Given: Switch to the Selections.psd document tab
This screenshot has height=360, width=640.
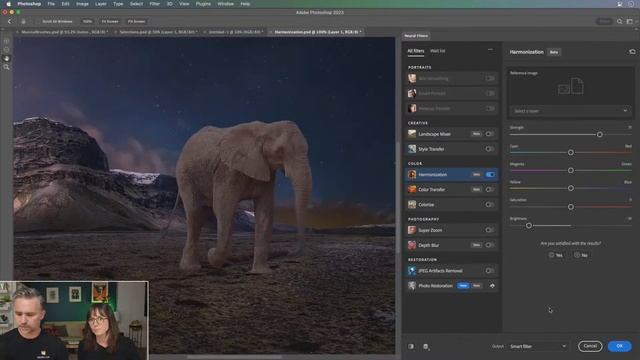Looking at the screenshot, I should click(x=157, y=32).
